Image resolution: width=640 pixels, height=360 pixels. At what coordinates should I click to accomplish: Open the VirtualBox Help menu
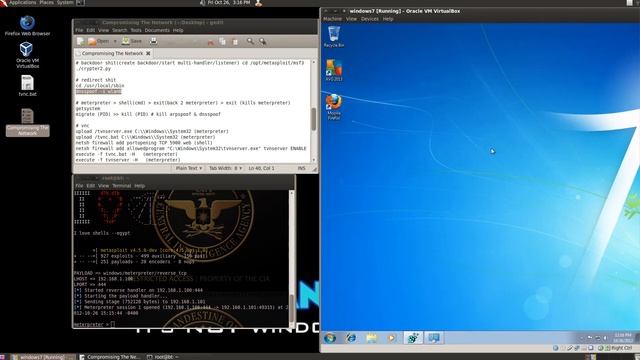388,19
